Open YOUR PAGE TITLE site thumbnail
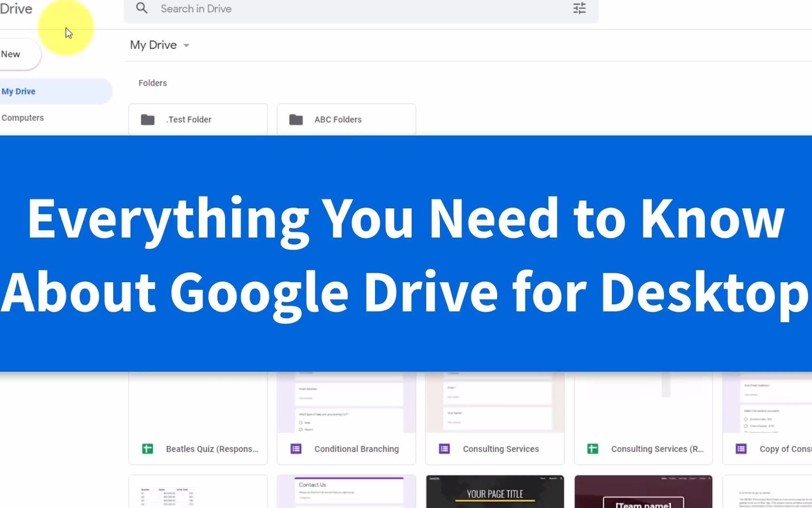The height and width of the screenshot is (508, 812). [495, 492]
